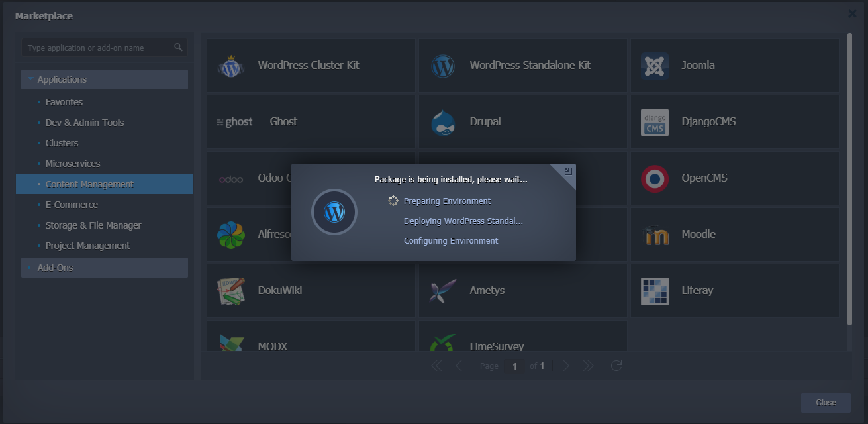This screenshot has height=424, width=868.
Task: Refresh the marketplace list
Action: click(x=616, y=366)
